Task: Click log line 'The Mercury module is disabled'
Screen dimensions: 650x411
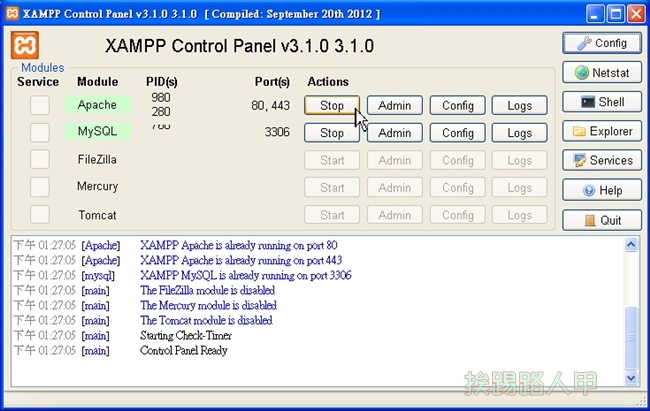Action: (x=209, y=305)
